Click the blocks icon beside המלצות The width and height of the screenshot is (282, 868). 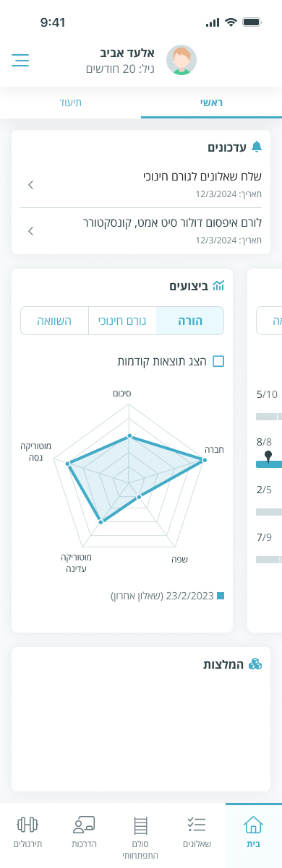point(255,664)
